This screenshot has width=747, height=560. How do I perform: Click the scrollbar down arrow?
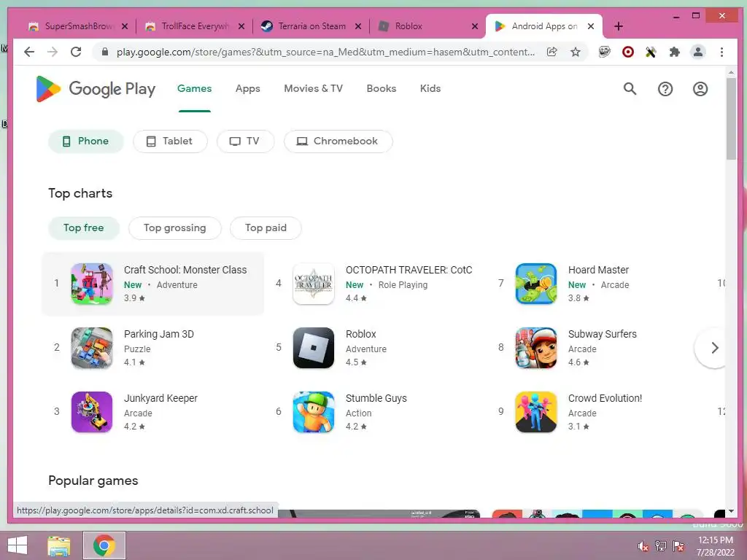731,511
